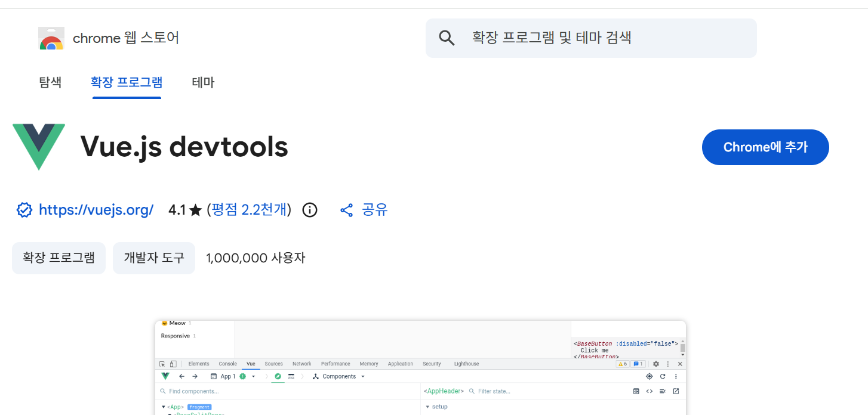This screenshot has width=868, height=415.
Task: Open the Network tab in the preview
Action: tap(301, 364)
